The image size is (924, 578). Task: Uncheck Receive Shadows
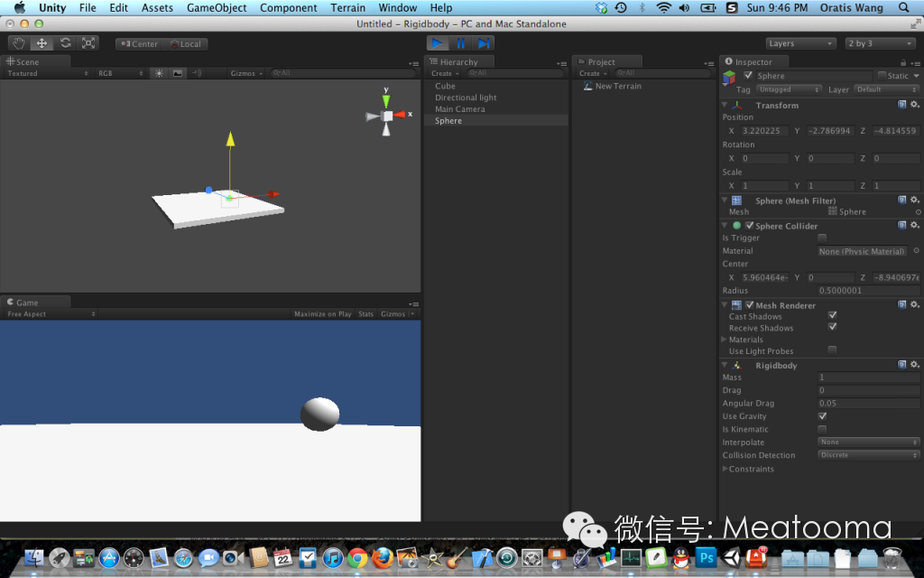(832, 327)
